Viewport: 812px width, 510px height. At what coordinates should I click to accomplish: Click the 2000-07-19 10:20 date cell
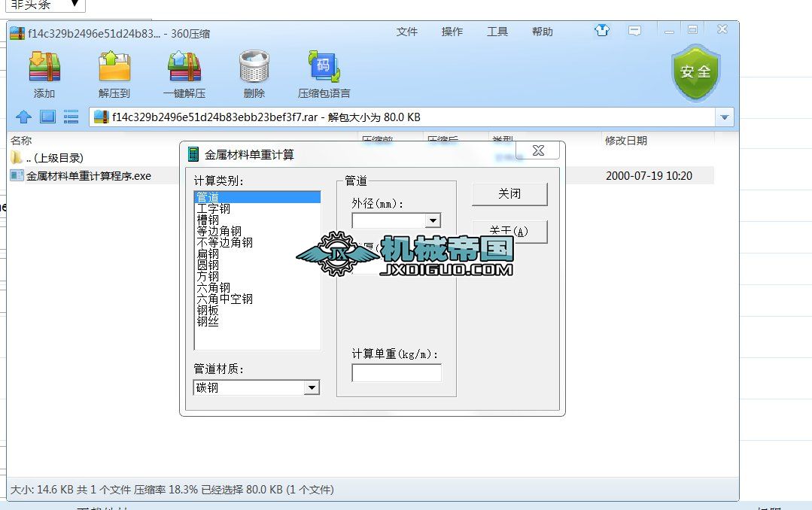click(649, 175)
